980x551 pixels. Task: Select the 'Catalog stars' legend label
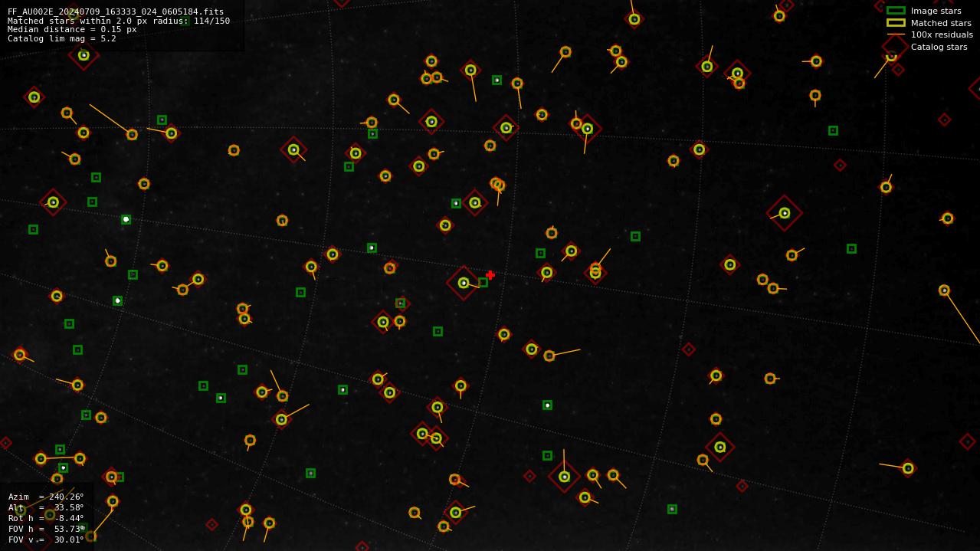939,47
